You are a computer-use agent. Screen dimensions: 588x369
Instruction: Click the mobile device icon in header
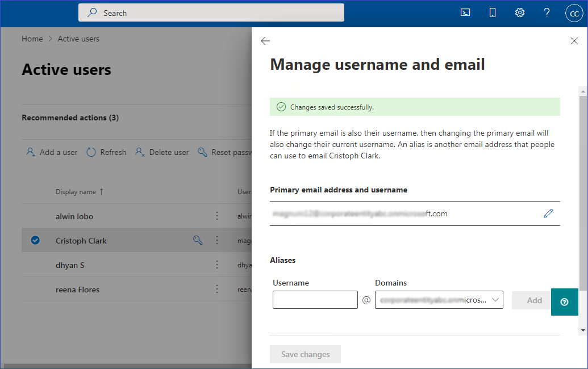[493, 12]
